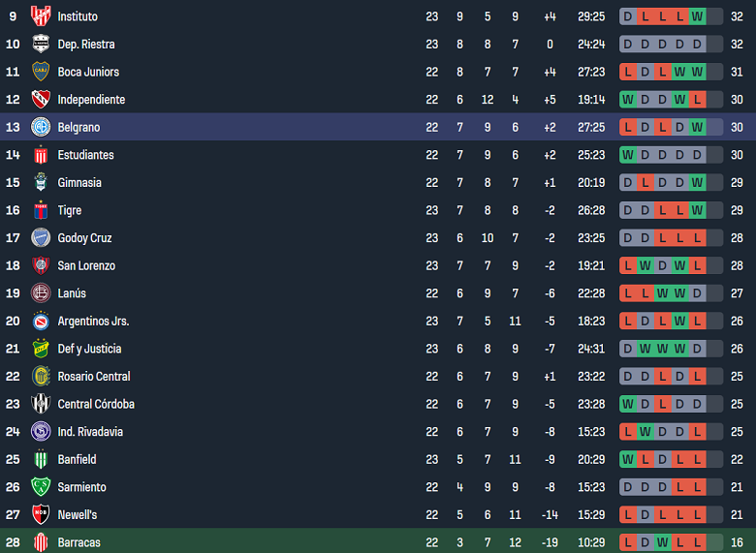The height and width of the screenshot is (553, 756).
Task: Click the Independiente team badge
Action: [x=41, y=100]
